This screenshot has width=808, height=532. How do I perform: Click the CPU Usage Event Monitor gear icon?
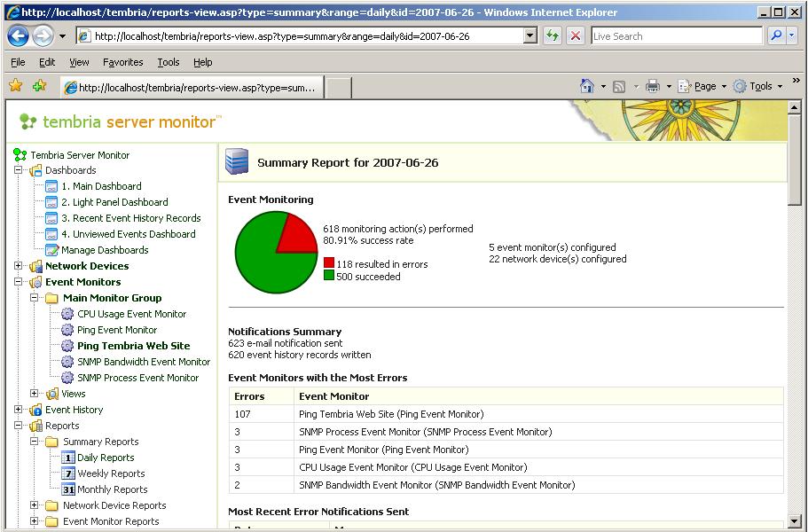(67, 314)
